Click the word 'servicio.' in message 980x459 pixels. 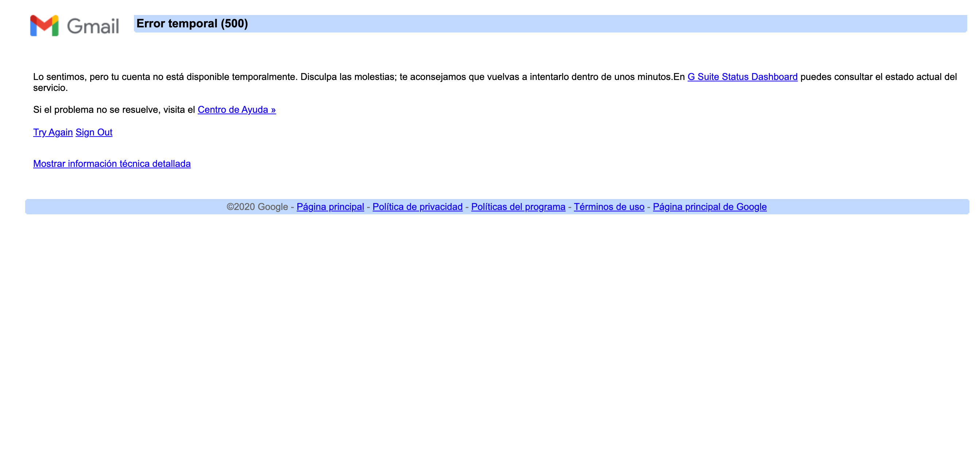(50, 88)
